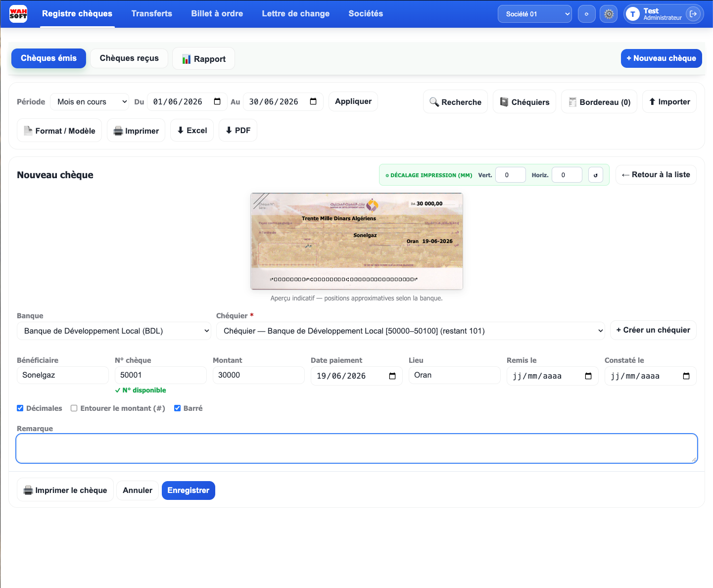The image size is (713, 588).
Task: Click the Date paiement field 19/06/2026
Action: [356, 376]
